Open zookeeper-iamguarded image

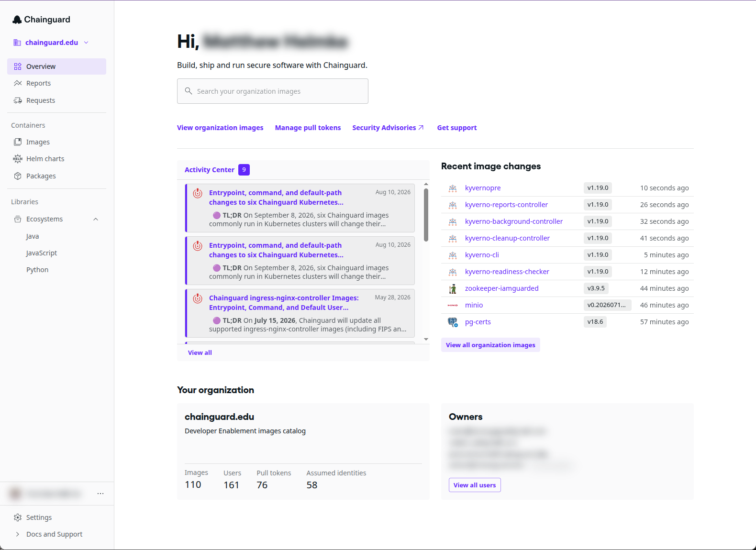pos(501,288)
